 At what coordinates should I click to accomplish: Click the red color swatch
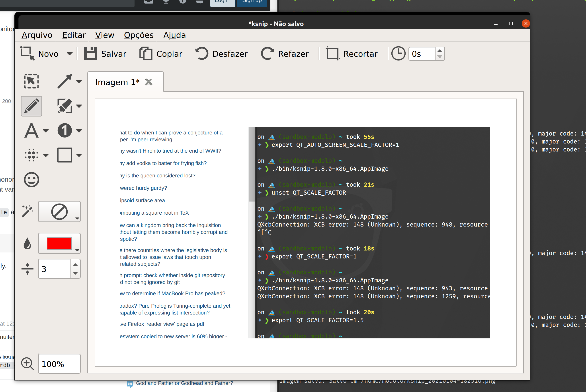[x=59, y=243]
